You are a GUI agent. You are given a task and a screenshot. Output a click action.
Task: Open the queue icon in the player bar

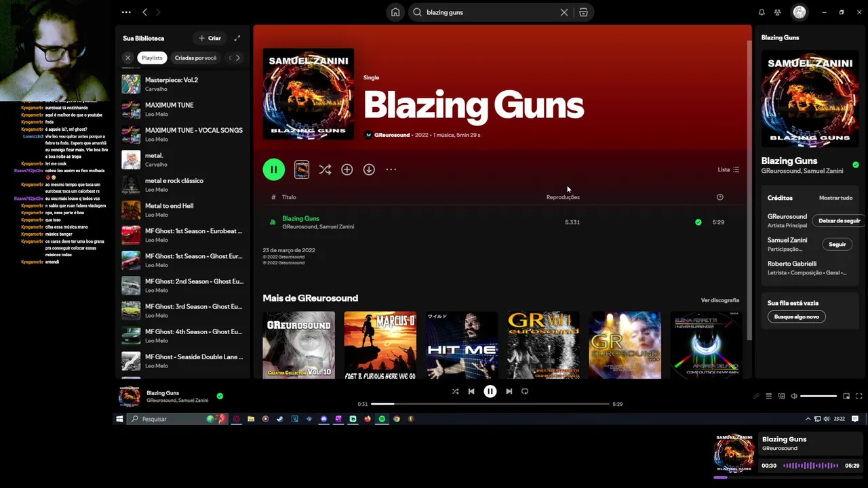(x=768, y=396)
